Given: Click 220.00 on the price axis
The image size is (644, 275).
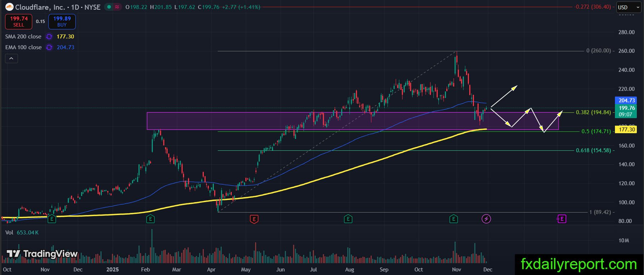Looking at the screenshot, I should click(x=626, y=89).
